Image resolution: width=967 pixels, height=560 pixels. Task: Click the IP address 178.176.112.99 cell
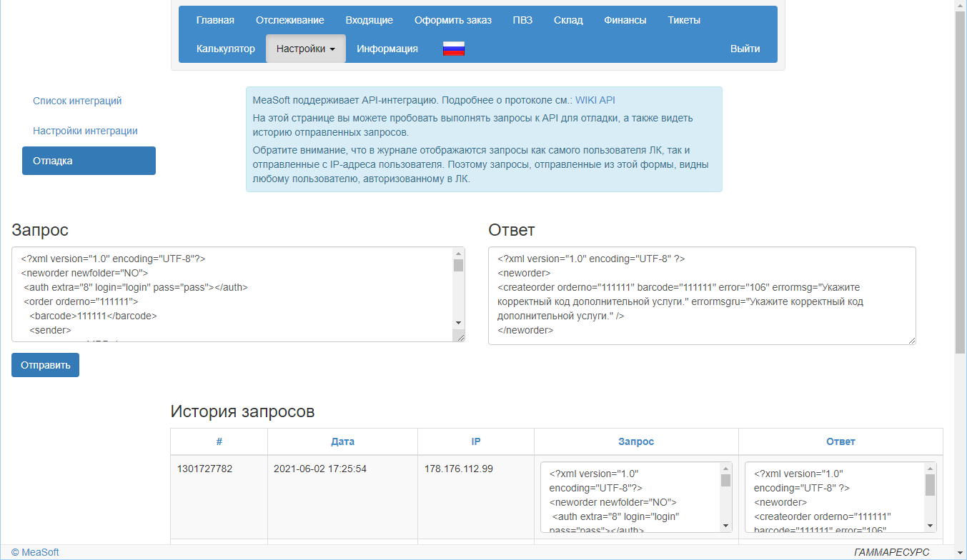point(459,469)
